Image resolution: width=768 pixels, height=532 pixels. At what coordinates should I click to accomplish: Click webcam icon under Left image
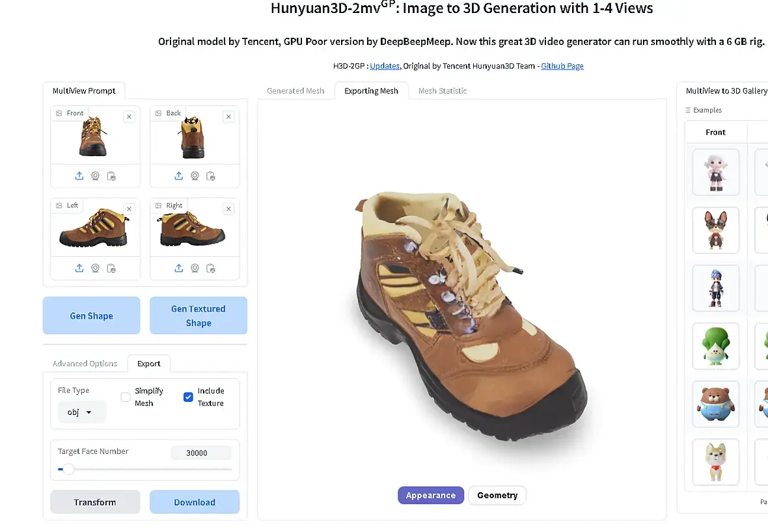95,268
